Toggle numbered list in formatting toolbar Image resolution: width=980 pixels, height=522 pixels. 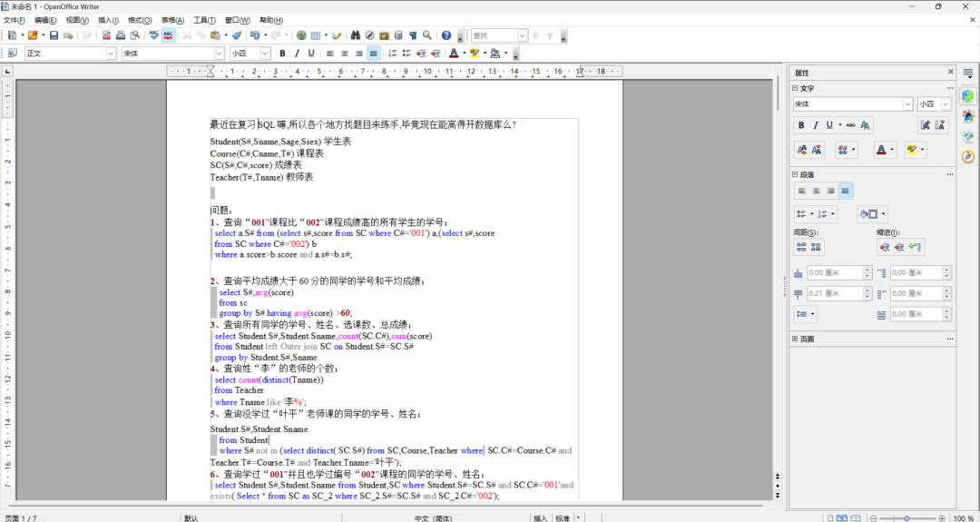tap(393, 54)
